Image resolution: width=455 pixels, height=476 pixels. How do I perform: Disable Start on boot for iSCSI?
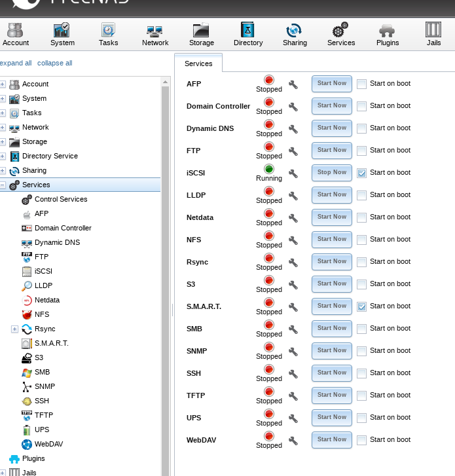pos(361,173)
